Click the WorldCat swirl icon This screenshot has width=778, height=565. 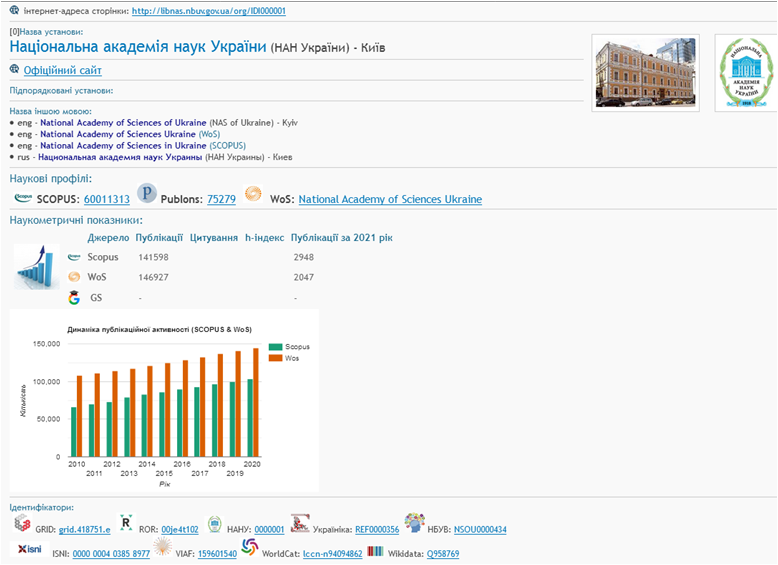tap(250, 548)
